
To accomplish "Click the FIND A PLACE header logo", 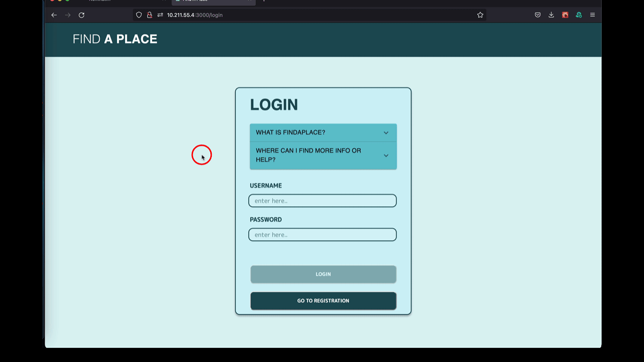I will (115, 39).
